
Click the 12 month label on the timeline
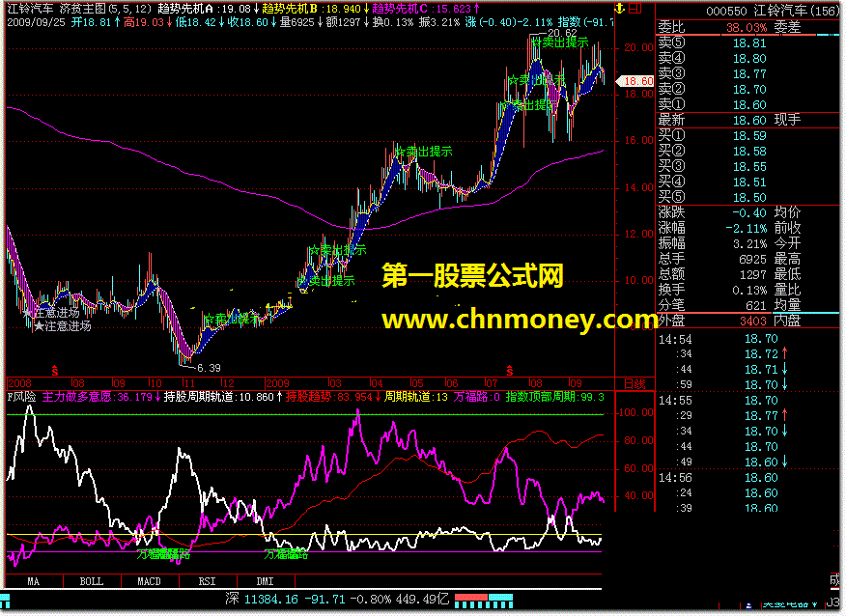[228, 383]
